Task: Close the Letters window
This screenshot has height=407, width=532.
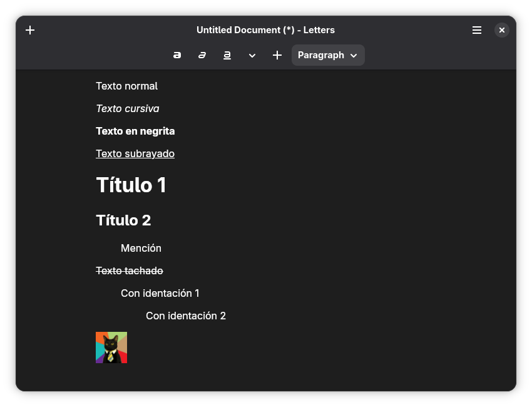Action: [502, 30]
